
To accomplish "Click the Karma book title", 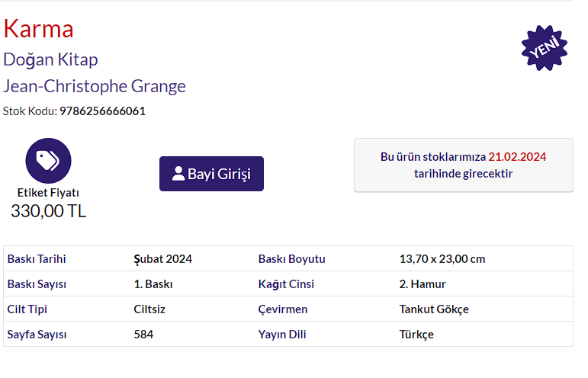I will point(39,29).
